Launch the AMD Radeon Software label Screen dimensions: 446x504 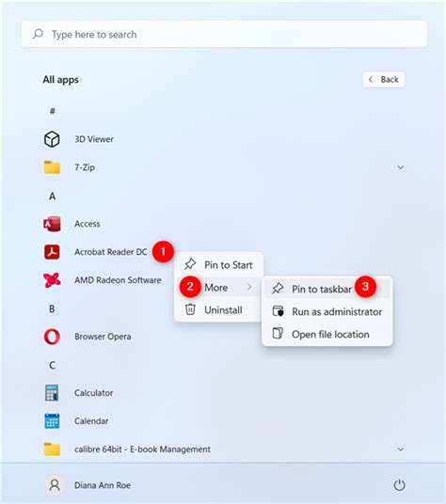pyautogui.click(x=118, y=280)
